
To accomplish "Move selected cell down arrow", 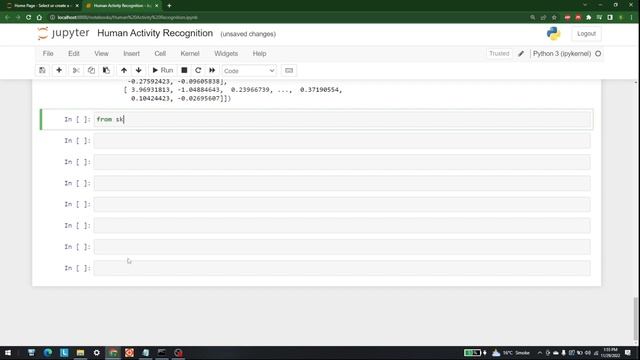I will [x=138, y=70].
